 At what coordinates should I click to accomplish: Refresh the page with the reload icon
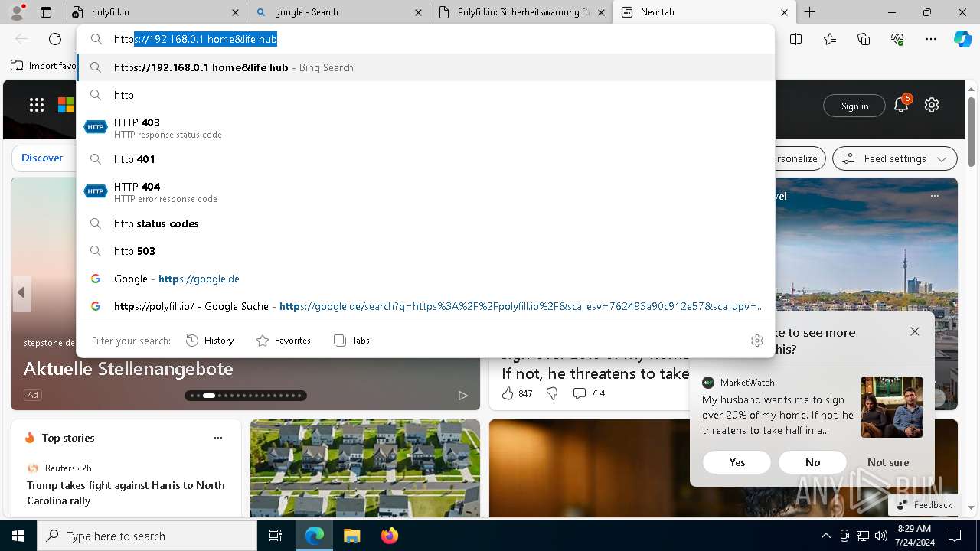[55, 39]
